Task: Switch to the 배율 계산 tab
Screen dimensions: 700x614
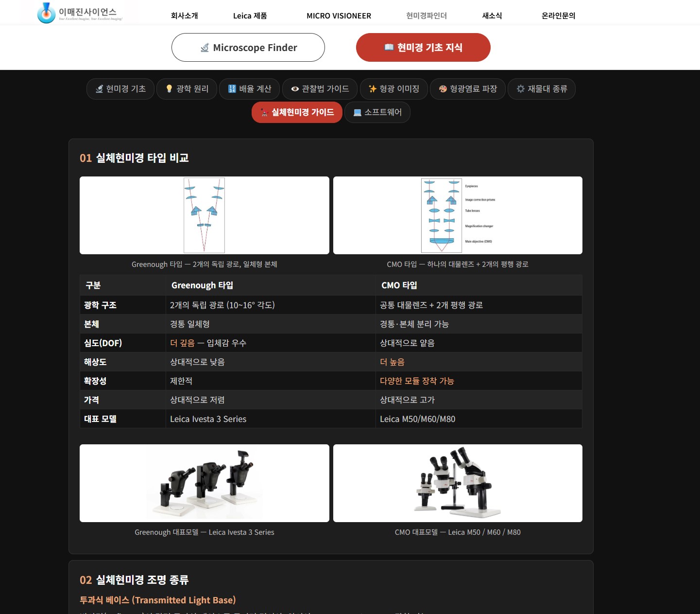Action: tap(250, 89)
